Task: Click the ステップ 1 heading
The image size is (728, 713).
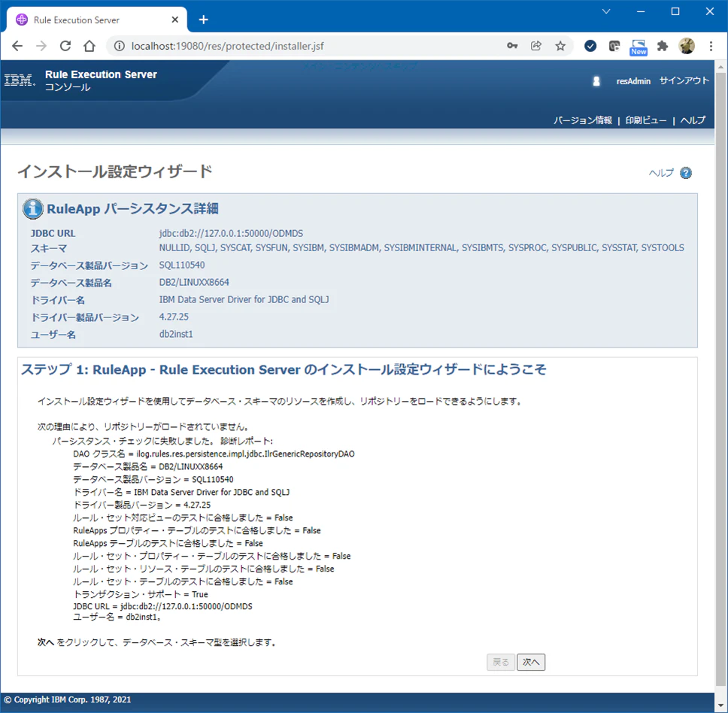Action: click(284, 369)
